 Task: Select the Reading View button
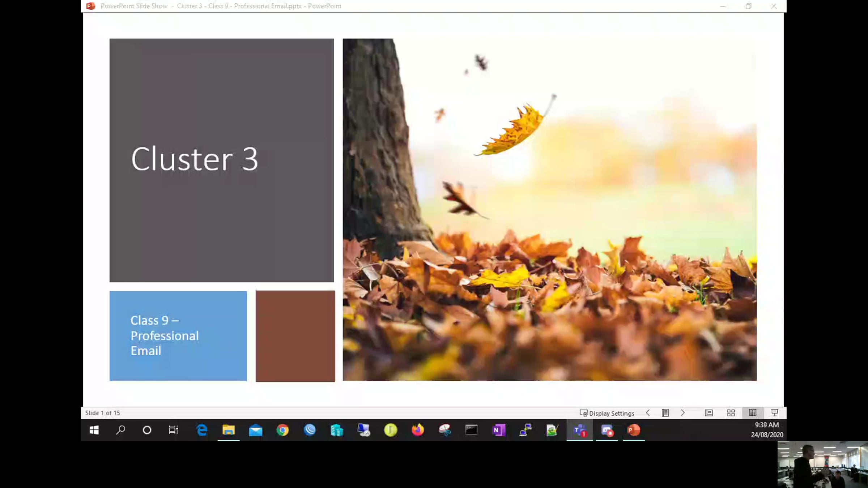[753, 413]
